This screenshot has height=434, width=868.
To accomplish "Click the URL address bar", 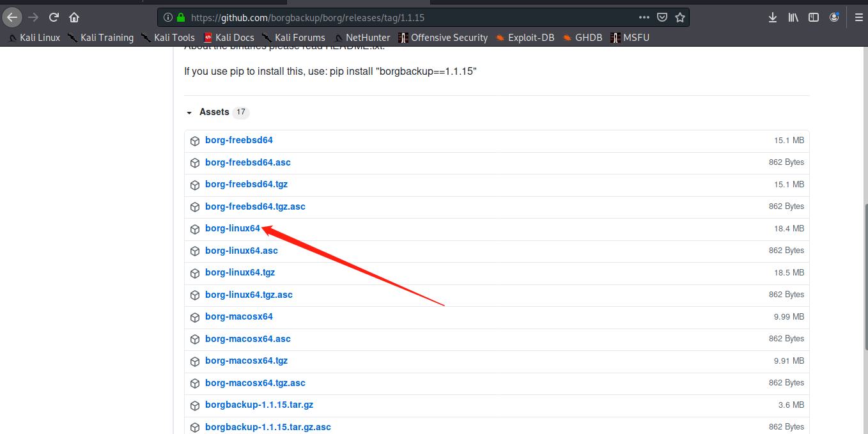I will pos(409,17).
